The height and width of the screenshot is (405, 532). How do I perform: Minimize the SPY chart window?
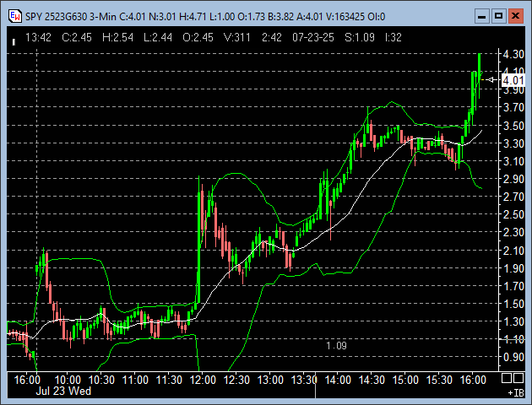[482, 16]
